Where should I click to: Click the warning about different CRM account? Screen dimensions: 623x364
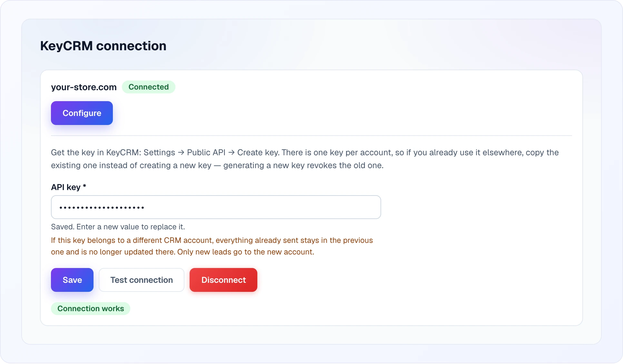[x=212, y=246]
